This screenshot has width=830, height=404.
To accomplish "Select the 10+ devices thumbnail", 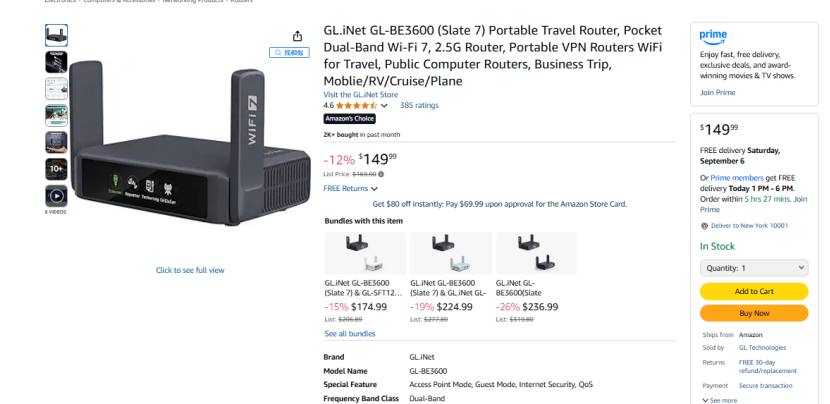I will (x=56, y=169).
